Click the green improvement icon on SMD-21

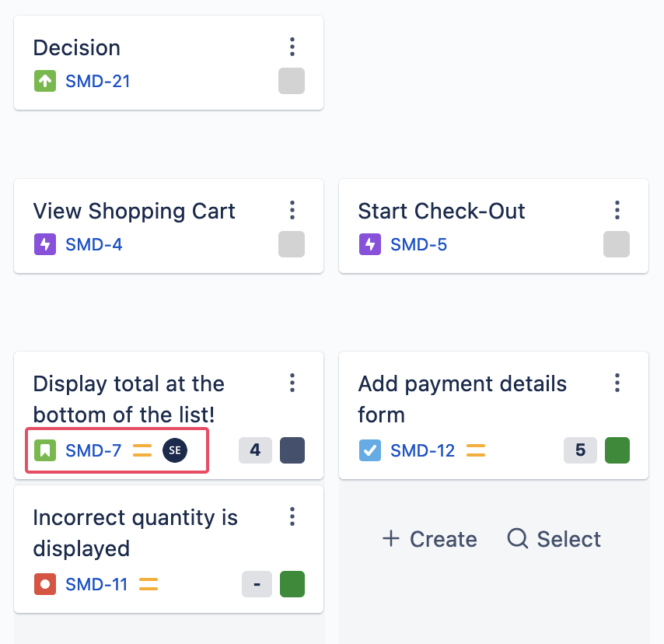coord(45,81)
